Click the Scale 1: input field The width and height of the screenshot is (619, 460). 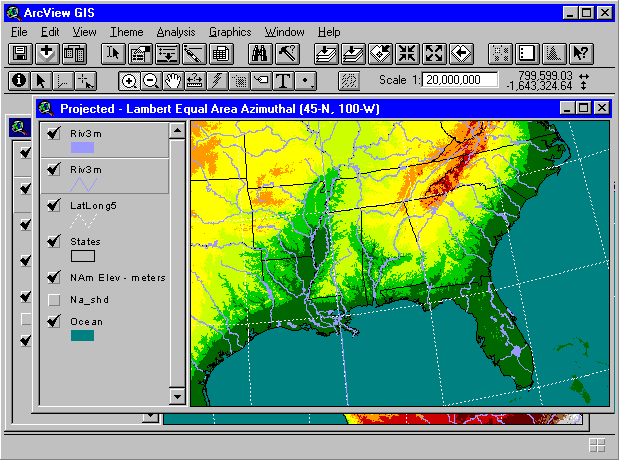460,80
